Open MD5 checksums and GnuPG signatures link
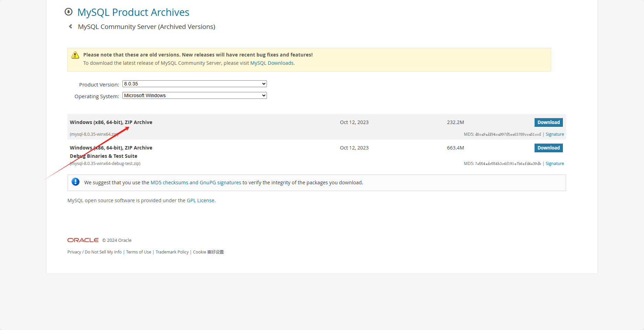This screenshot has width=644, height=330. (x=196, y=183)
